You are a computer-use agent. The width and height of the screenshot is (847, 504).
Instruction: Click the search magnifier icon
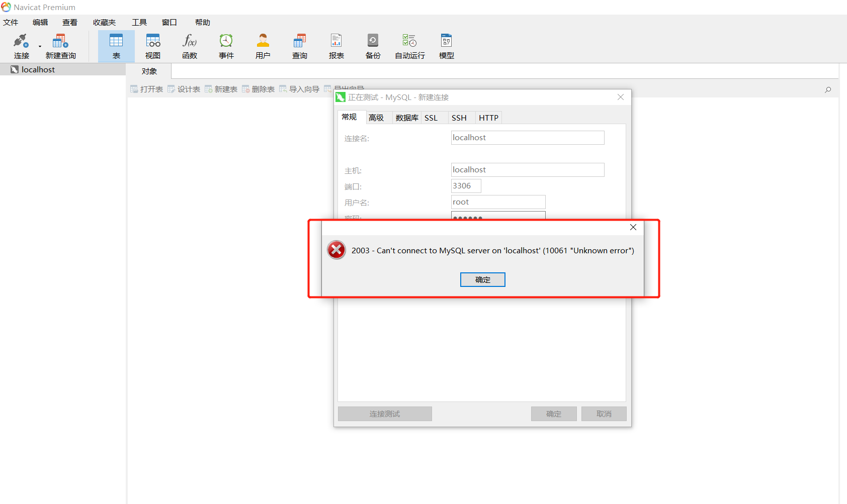pos(828,90)
